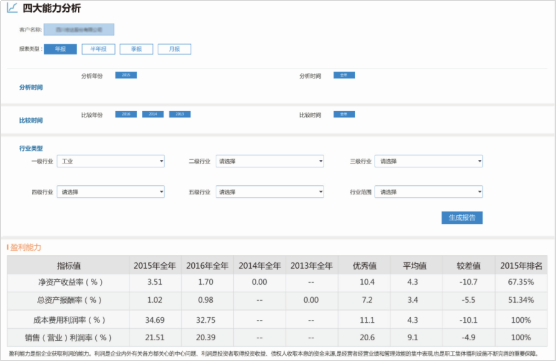Toggle the 2016 comparison year tag

tap(126, 114)
